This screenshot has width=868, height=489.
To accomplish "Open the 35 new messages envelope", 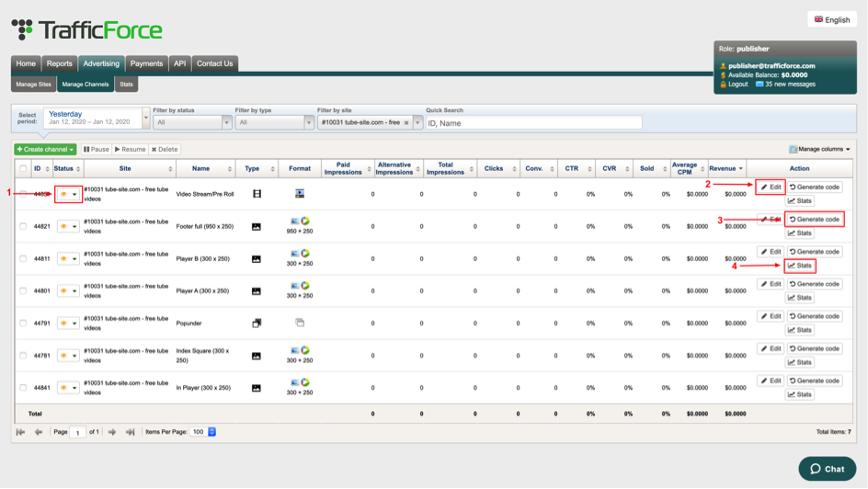I will [759, 84].
